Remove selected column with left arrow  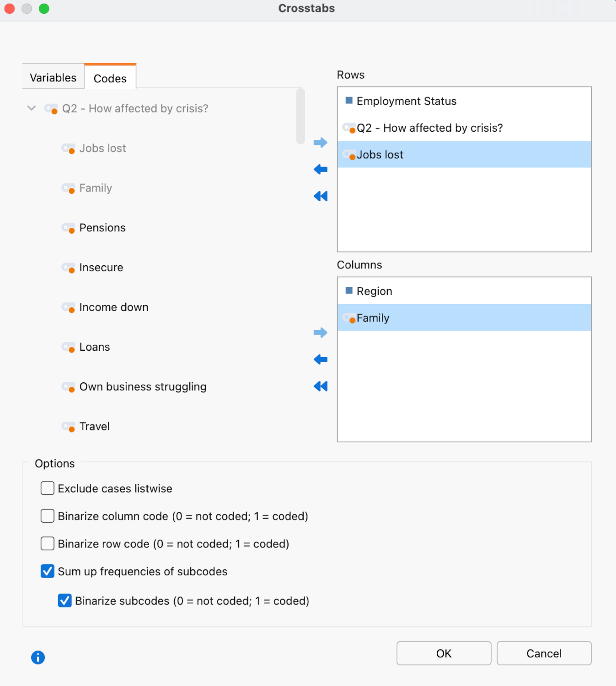(320, 359)
